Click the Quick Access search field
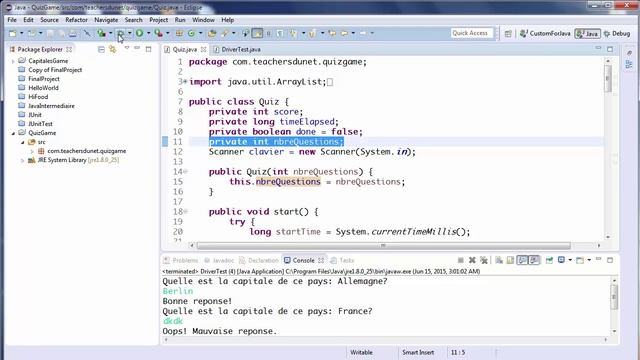 [471, 33]
